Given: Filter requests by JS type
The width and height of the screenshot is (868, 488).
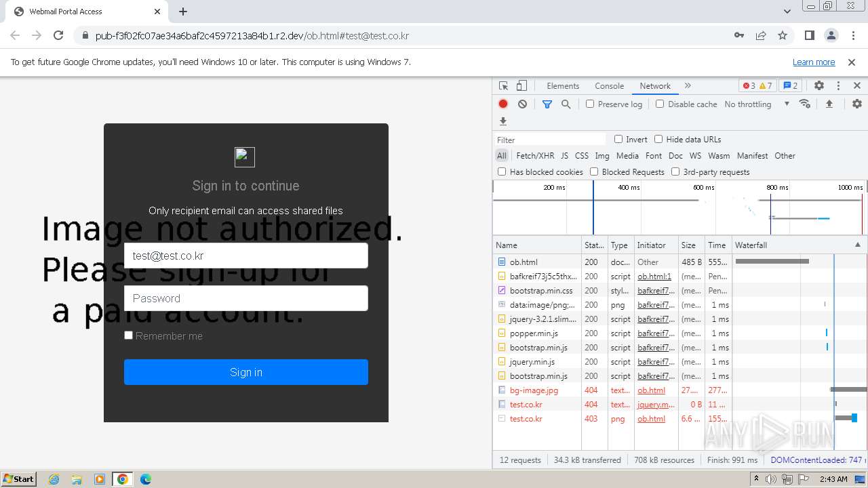Looking at the screenshot, I should pyautogui.click(x=564, y=155).
